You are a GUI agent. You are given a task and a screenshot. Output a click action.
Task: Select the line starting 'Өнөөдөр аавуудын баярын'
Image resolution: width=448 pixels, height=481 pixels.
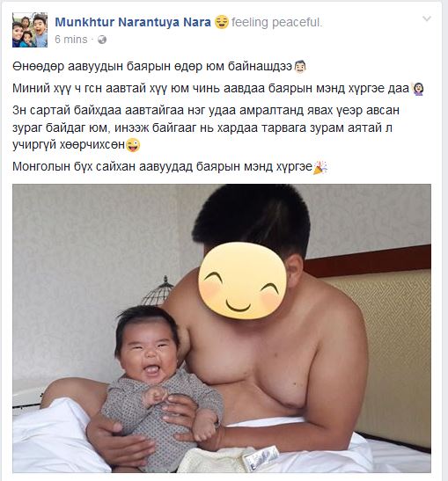click(x=159, y=66)
